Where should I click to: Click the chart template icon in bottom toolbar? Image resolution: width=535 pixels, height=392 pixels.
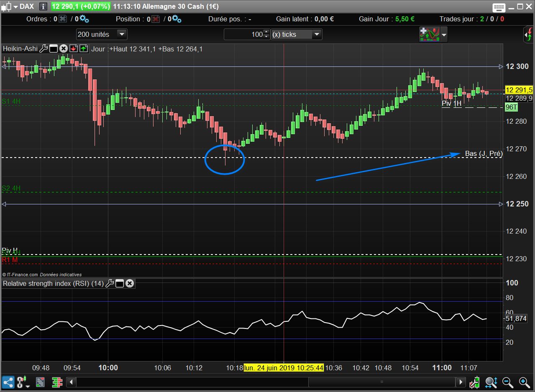coord(40,382)
